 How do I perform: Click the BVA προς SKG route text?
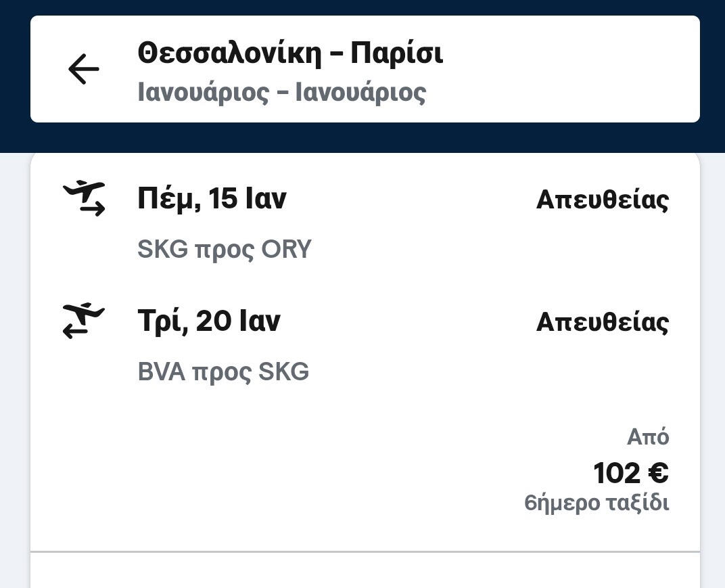(x=223, y=372)
